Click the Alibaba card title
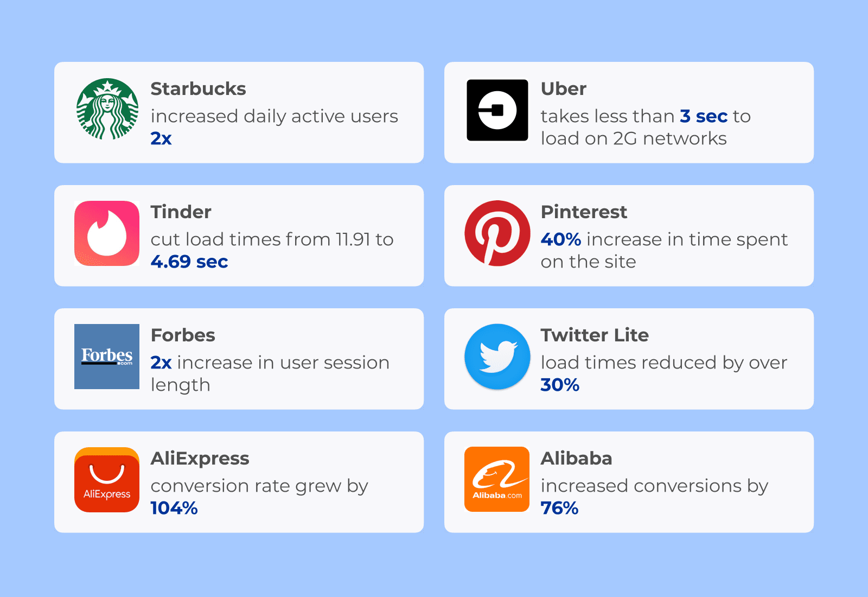 [576, 458]
